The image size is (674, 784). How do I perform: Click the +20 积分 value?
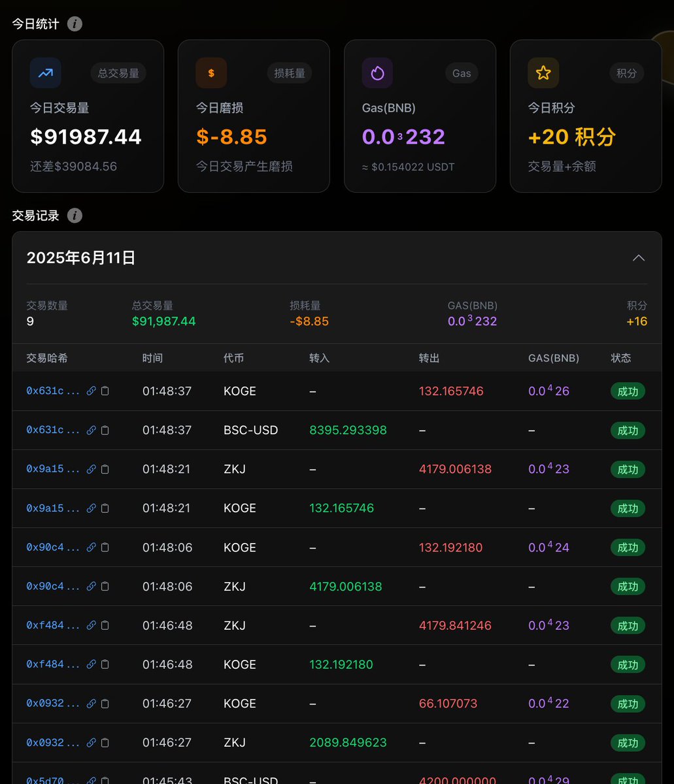(572, 137)
